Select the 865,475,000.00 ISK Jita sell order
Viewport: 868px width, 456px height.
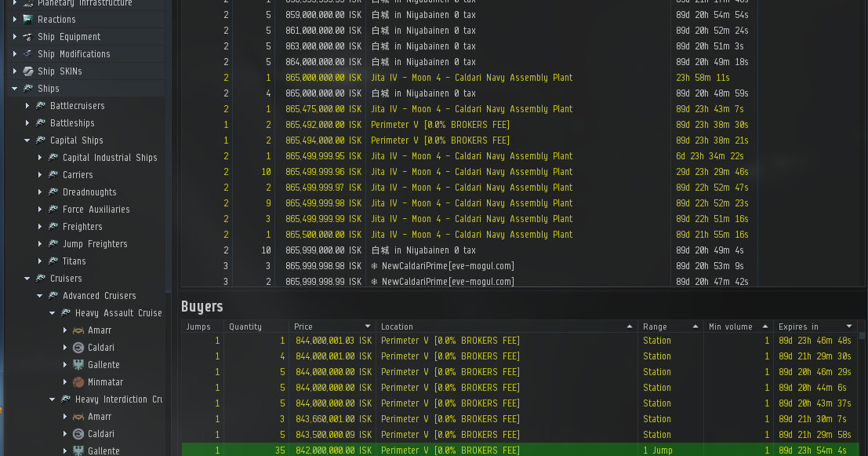click(468, 109)
